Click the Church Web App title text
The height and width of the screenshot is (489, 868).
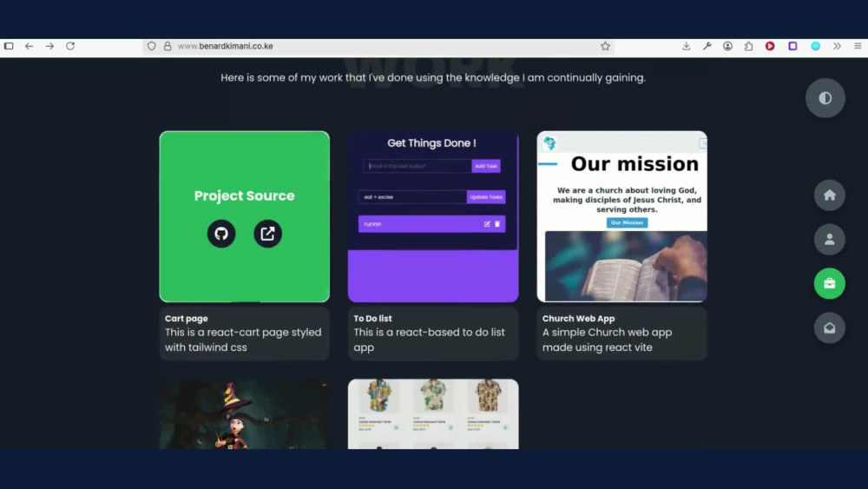[x=578, y=319]
